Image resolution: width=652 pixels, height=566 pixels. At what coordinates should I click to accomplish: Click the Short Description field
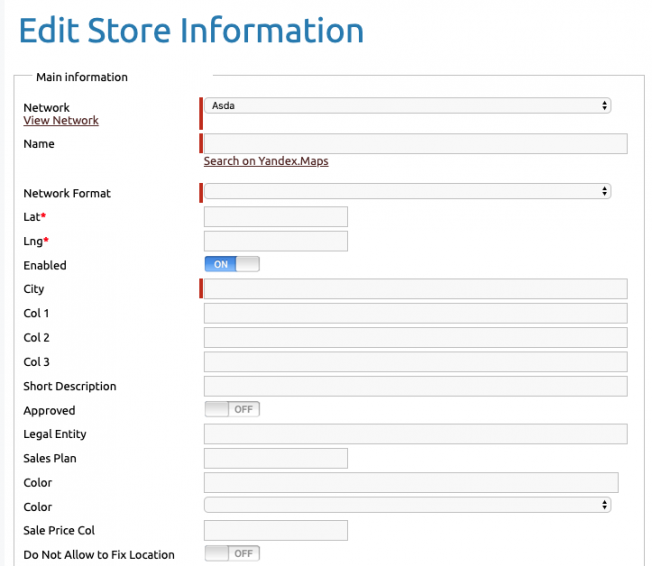coord(416,386)
